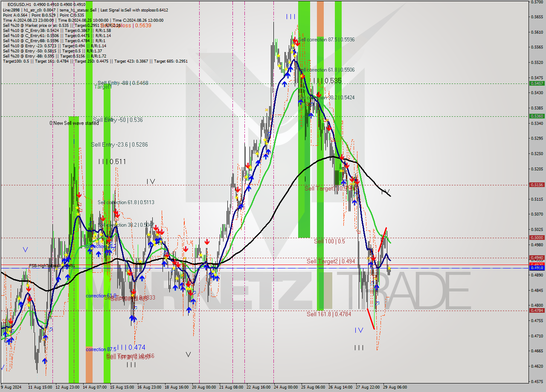Click the '22 Aug 16:00' time axis label
546x392 pixels.
pos(258,387)
